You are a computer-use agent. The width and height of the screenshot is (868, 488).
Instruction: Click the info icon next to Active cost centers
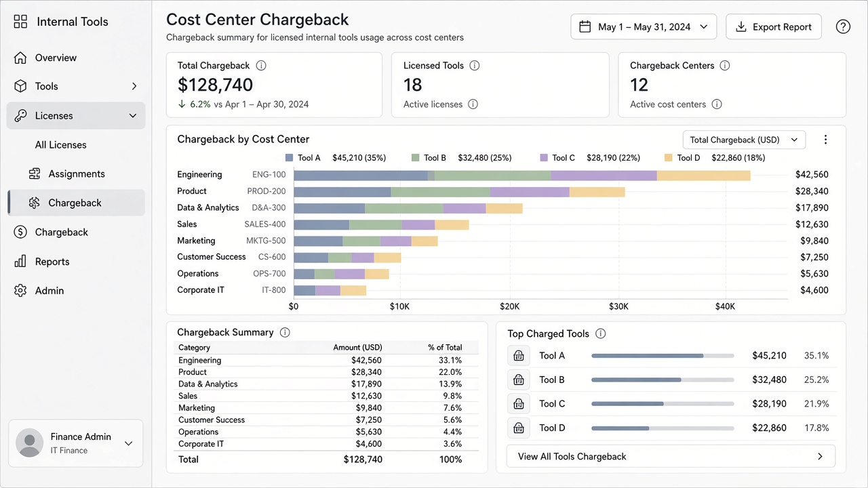point(717,104)
